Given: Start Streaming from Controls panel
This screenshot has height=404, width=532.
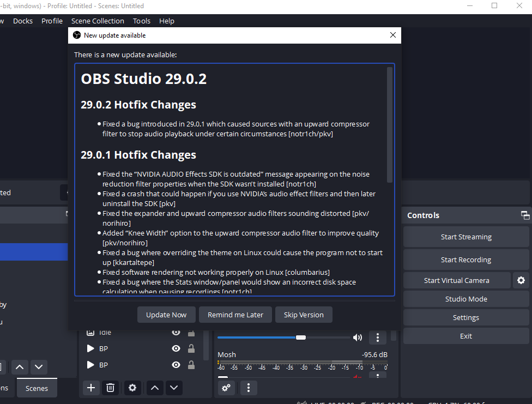Looking at the screenshot, I should pos(466,237).
